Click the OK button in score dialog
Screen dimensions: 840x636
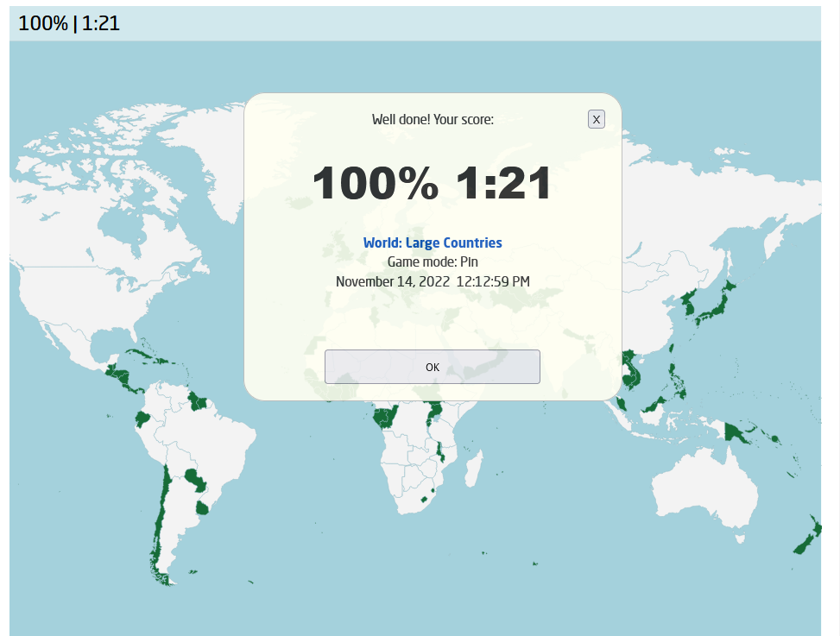coord(432,367)
